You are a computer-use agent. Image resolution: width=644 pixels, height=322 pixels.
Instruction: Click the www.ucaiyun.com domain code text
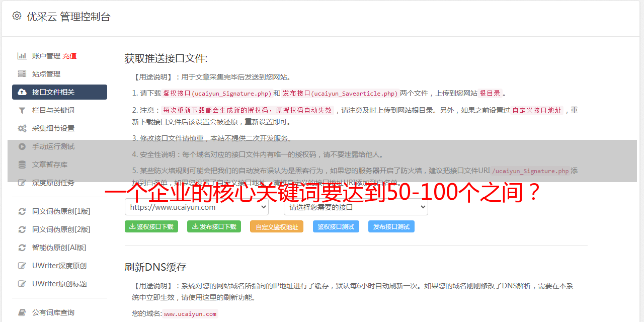pos(190,313)
